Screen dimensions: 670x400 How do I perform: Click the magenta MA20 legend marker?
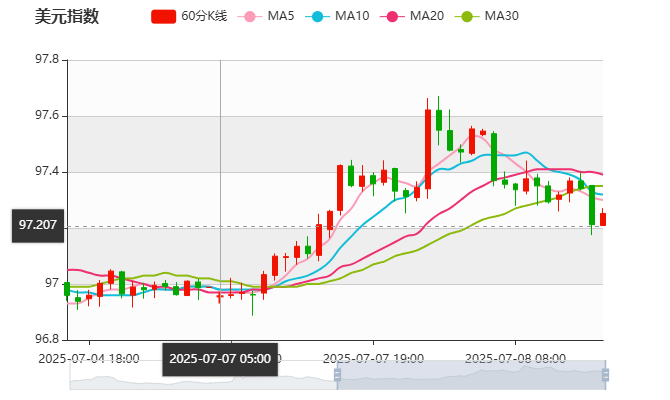(393, 17)
